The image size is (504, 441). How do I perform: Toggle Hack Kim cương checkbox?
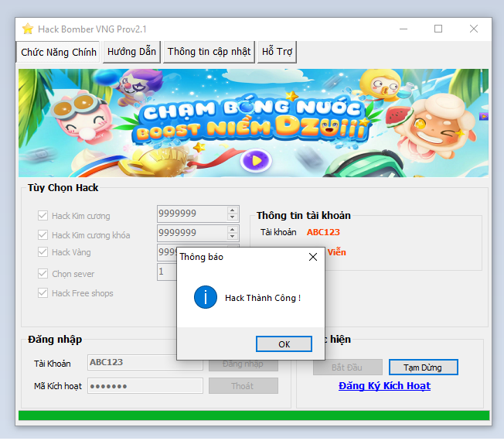click(43, 216)
